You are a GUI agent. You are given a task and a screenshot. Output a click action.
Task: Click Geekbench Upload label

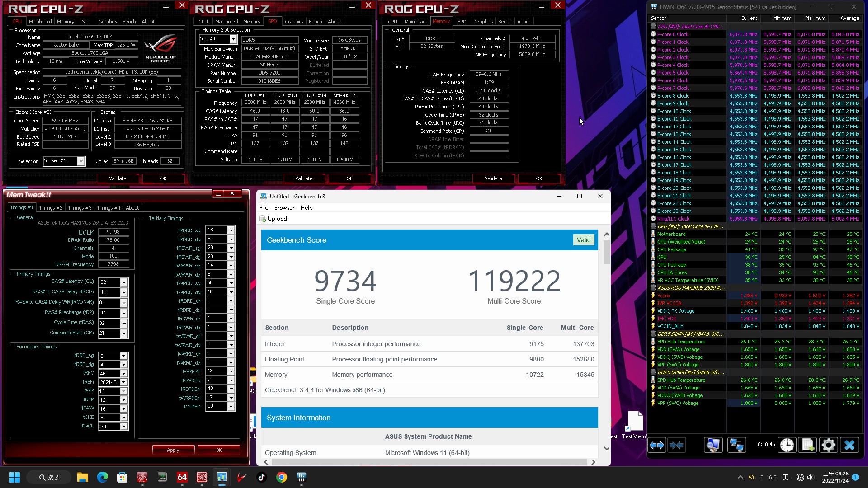point(277,219)
